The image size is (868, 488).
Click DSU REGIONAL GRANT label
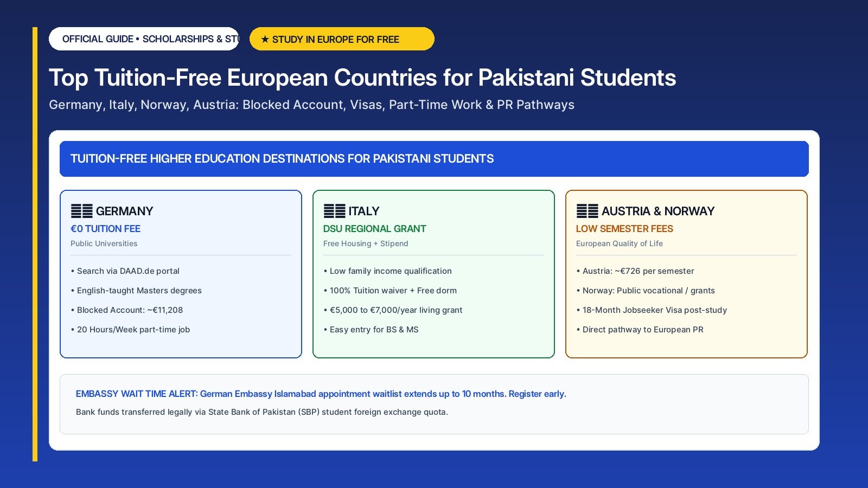point(374,229)
